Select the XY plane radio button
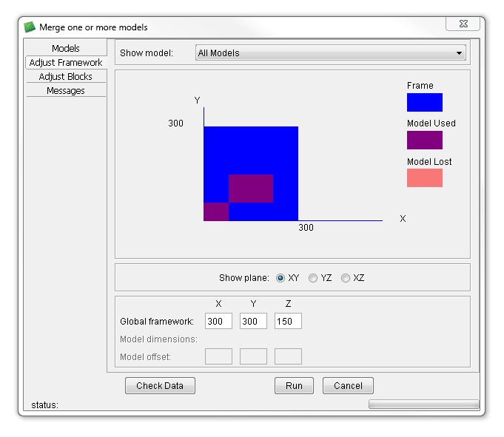This screenshot has width=504, height=437. (x=280, y=278)
